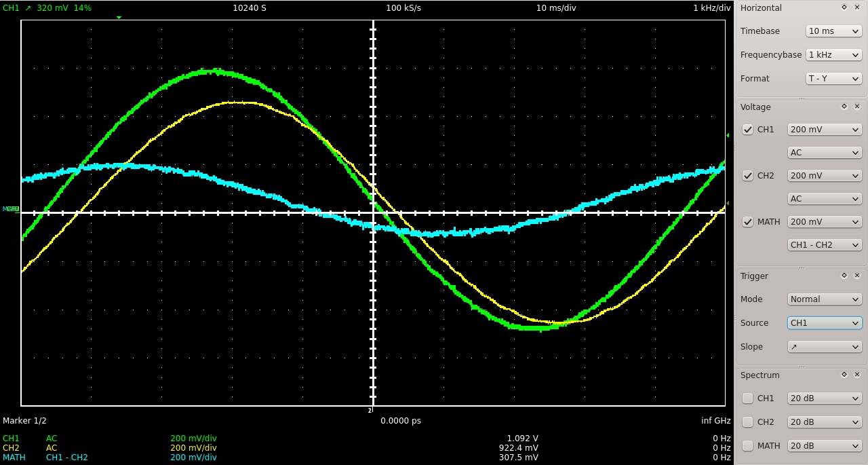Open the Timebase dropdown showing 10 ms

(833, 31)
